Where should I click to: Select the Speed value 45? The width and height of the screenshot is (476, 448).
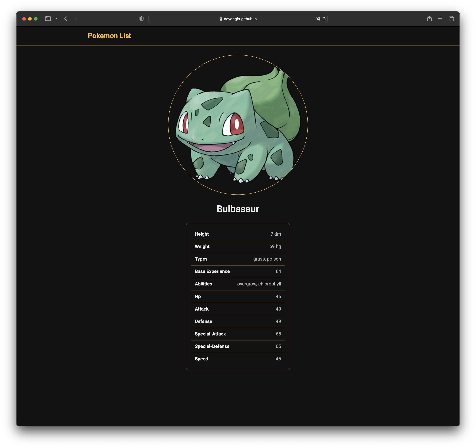pos(278,359)
